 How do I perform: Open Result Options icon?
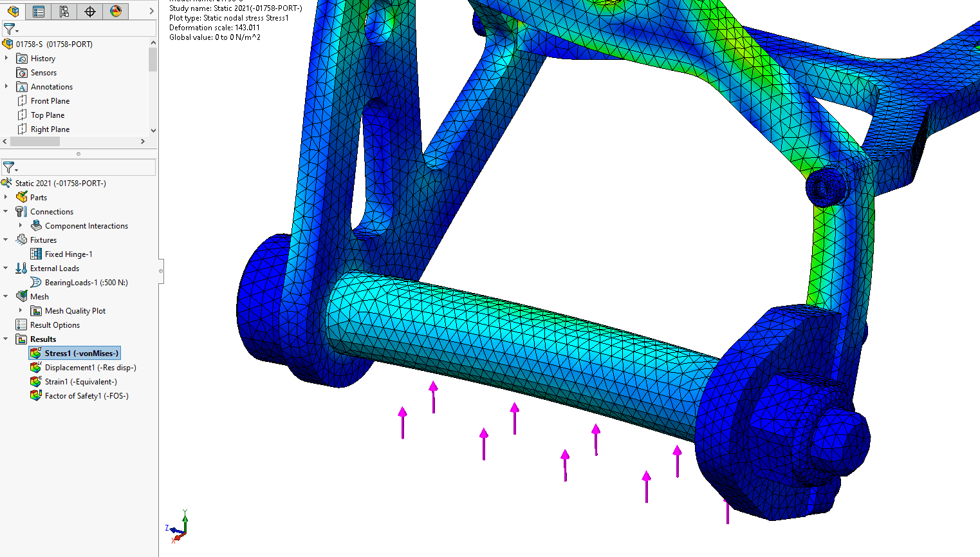pos(21,325)
